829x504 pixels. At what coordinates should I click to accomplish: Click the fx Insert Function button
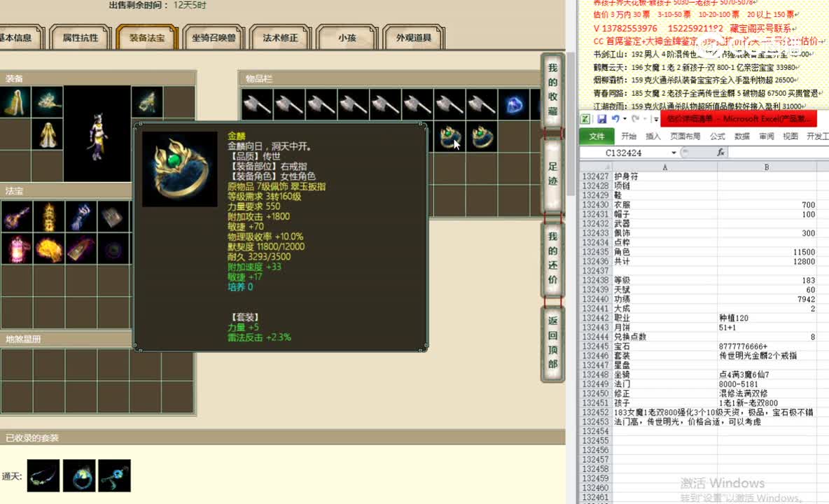tap(720, 153)
